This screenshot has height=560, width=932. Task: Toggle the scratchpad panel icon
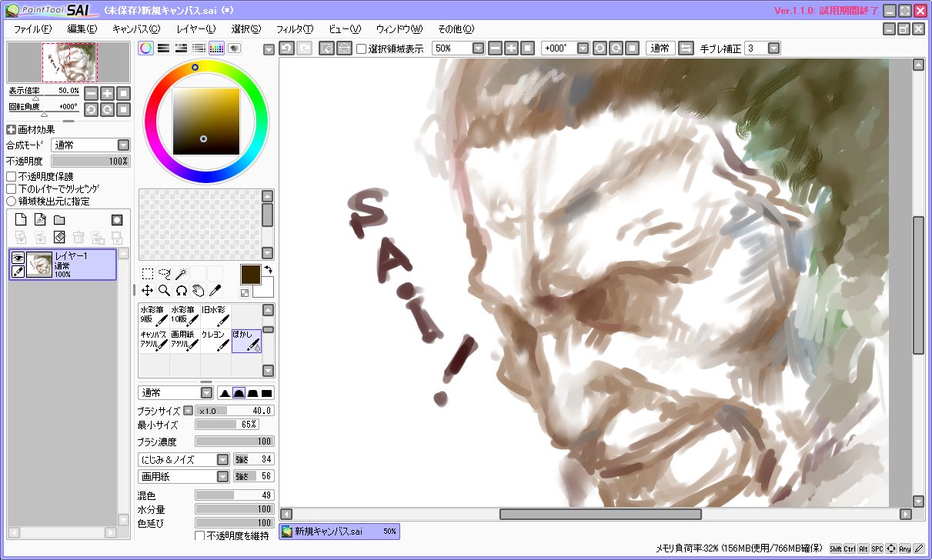234,48
